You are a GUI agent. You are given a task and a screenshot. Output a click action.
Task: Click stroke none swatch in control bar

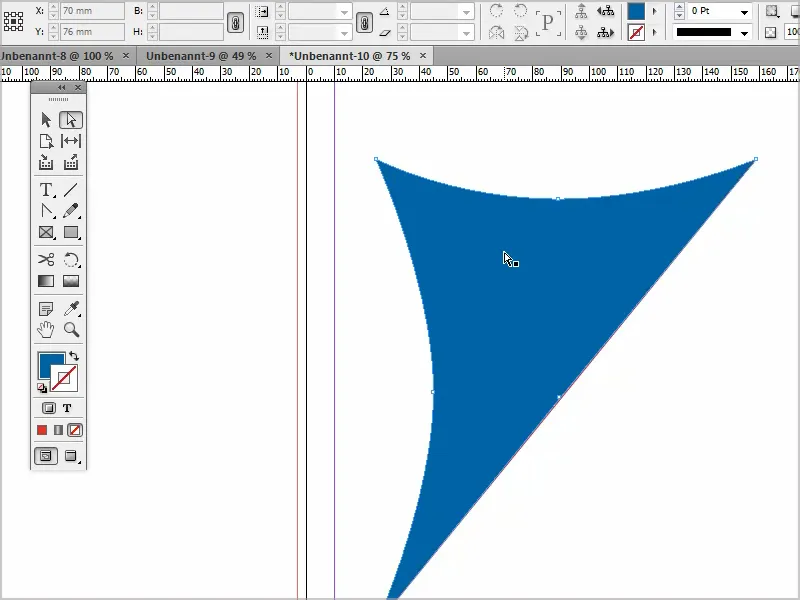pyautogui.click(x=636, y=33)
